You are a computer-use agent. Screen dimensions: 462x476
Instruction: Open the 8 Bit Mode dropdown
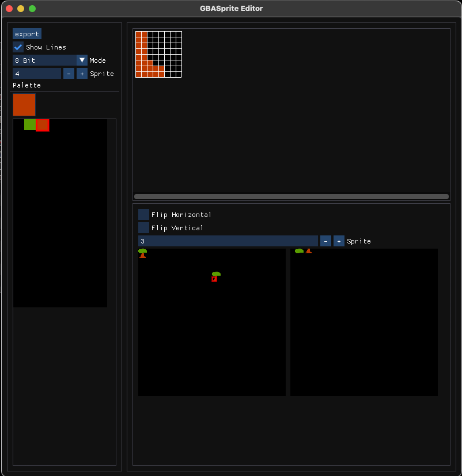[45, 60]
